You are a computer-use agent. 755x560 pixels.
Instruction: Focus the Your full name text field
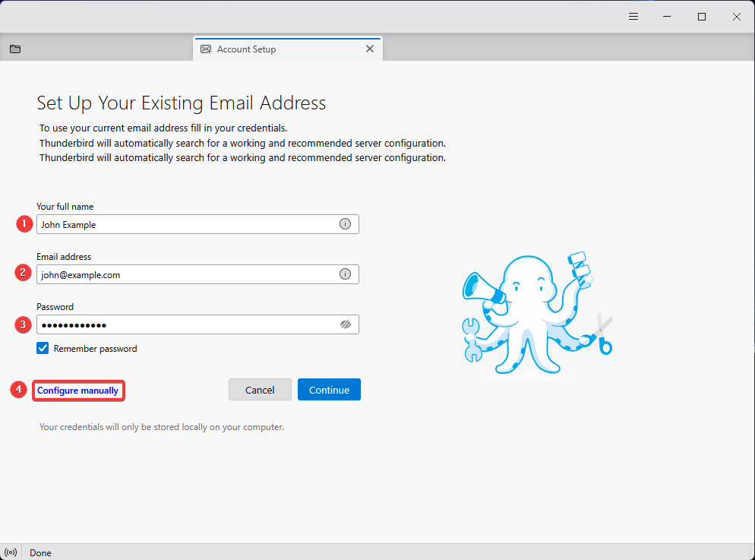coord(186,224)
